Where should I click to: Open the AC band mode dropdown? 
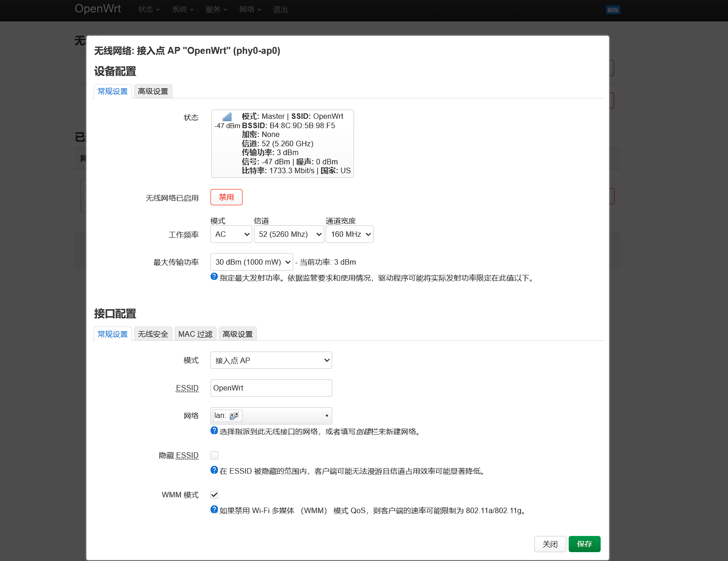click(x=231, y=235)
